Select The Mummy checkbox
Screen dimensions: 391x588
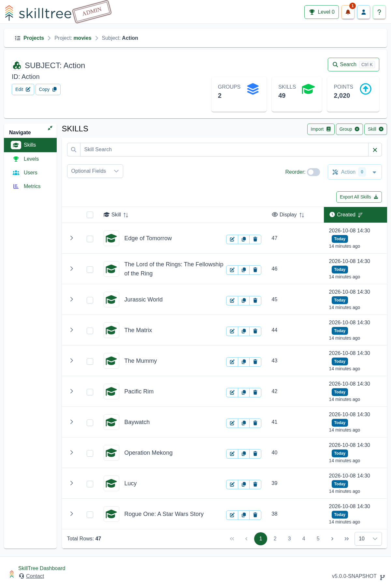[x=90, y=361]
